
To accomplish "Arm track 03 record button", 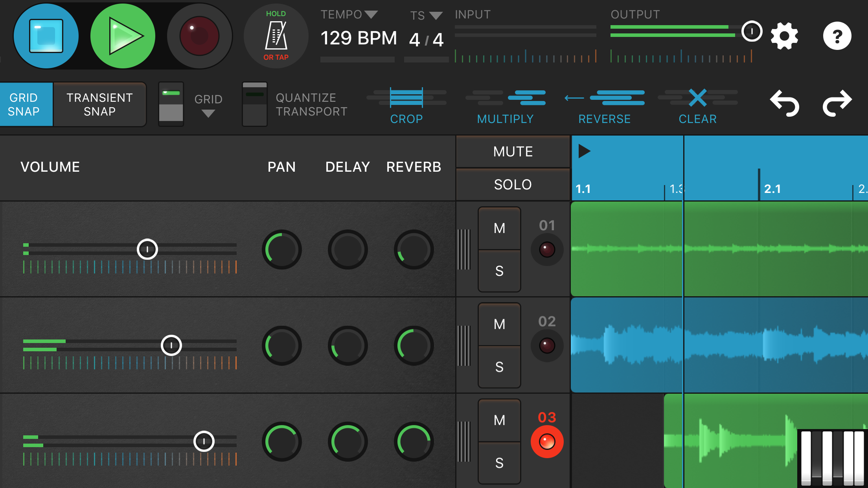I will (547, 441).
